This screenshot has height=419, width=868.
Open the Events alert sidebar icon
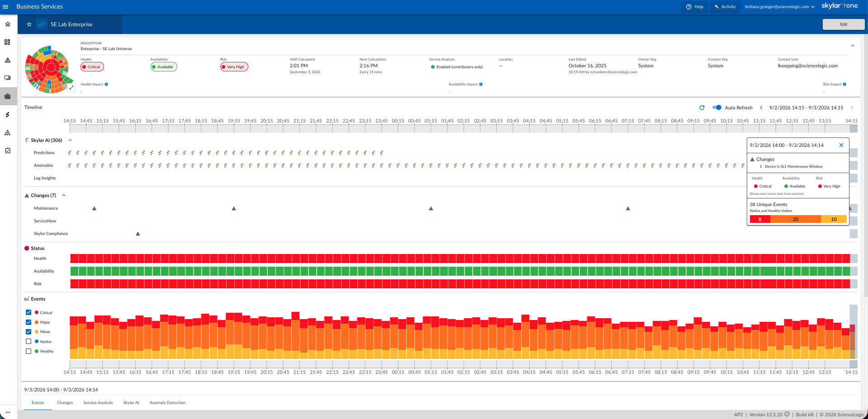(x=8, y=60)
